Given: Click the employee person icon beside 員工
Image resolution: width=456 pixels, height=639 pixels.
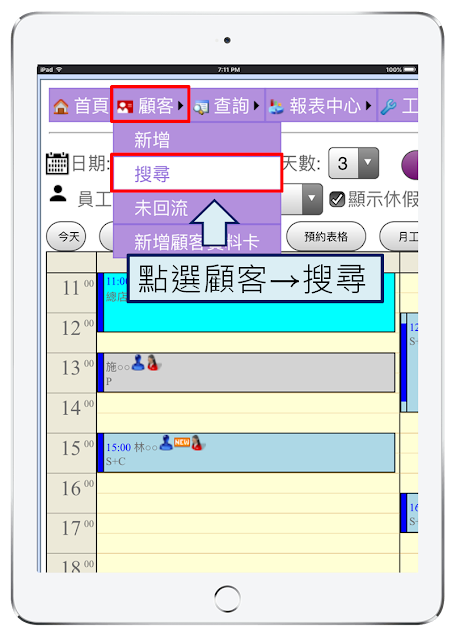Looking at the screenshot, I should click(58, 194).
